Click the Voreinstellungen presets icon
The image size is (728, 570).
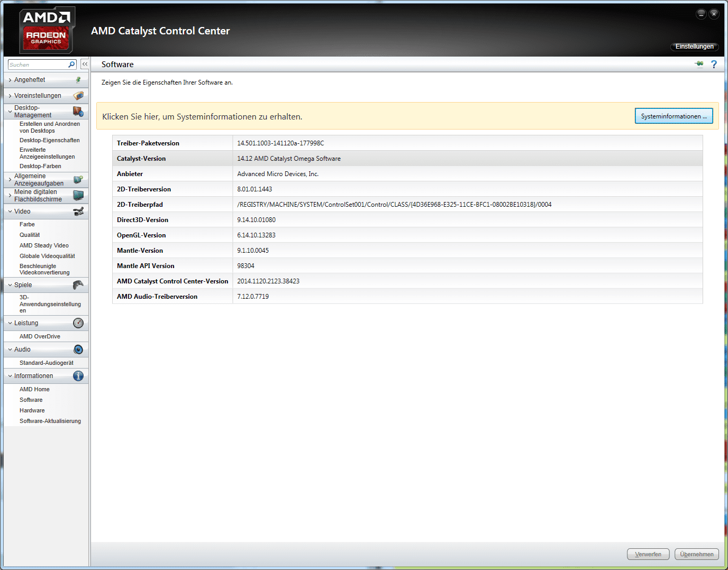(78, 96)
